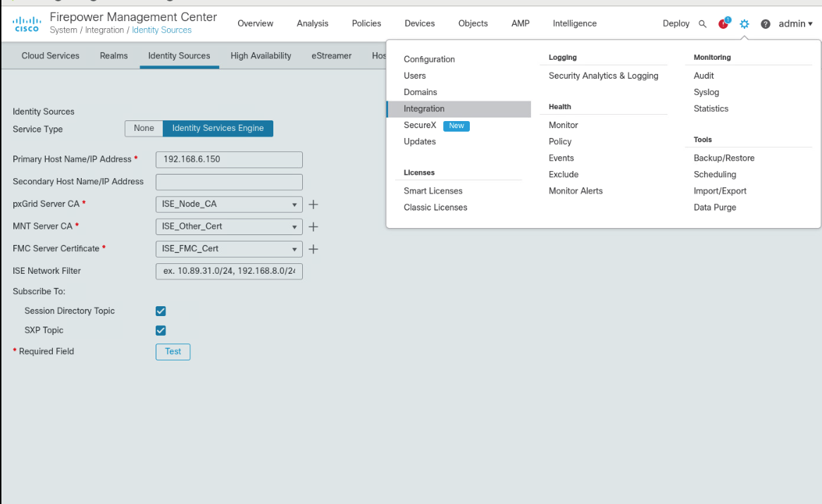
Task: Open the Devices menu
Action: pos(419,23)
